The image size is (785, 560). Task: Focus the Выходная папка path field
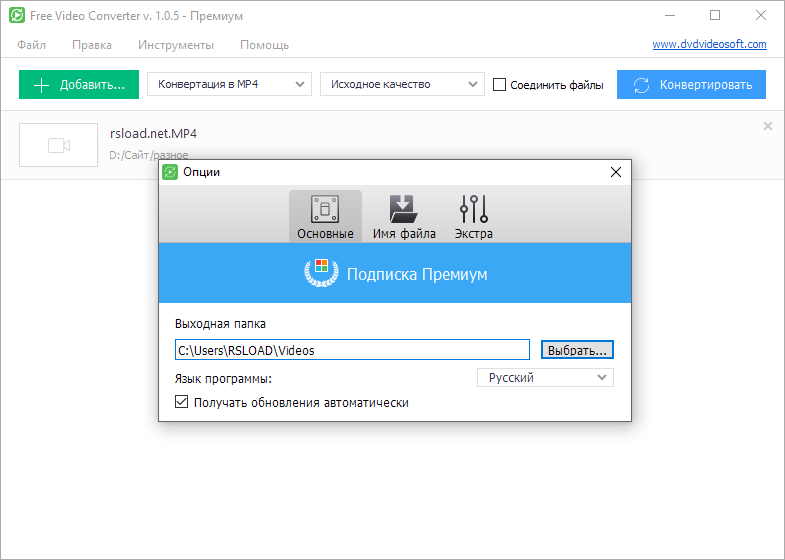[x=352, y=350]
